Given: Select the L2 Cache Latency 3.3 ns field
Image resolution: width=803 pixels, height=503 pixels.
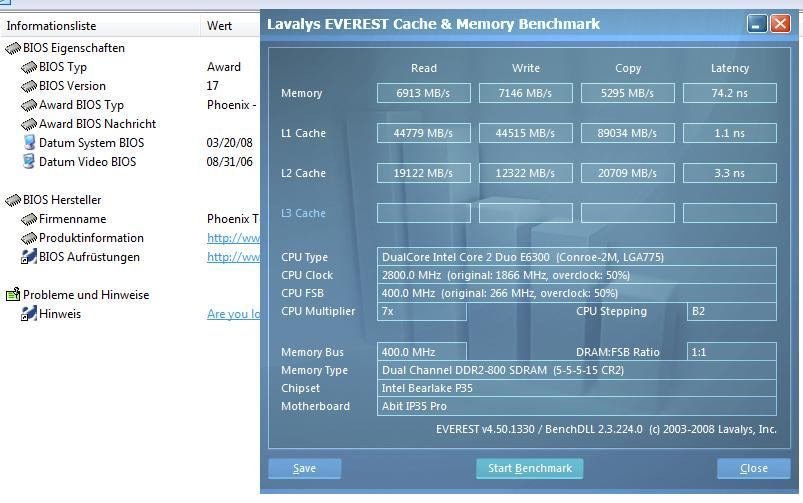Looking at the screenshot, I should click(729, 173).
